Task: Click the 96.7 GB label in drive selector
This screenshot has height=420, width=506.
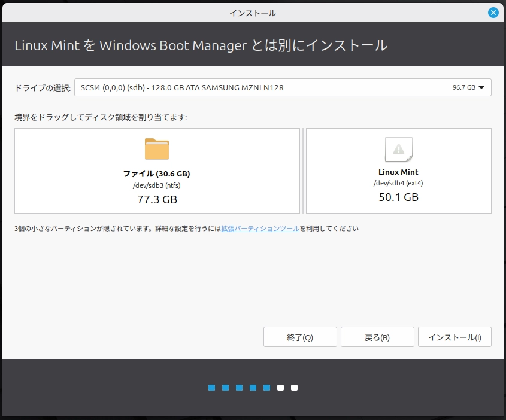Action: point(463,87)
